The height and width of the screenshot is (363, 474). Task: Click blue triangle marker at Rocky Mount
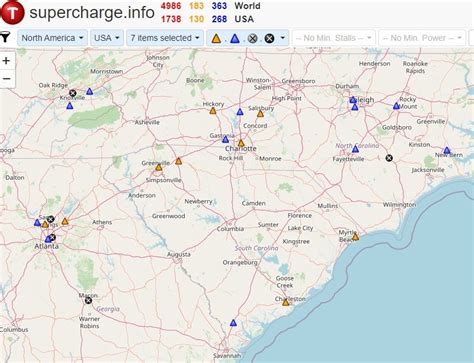[396, 106]
